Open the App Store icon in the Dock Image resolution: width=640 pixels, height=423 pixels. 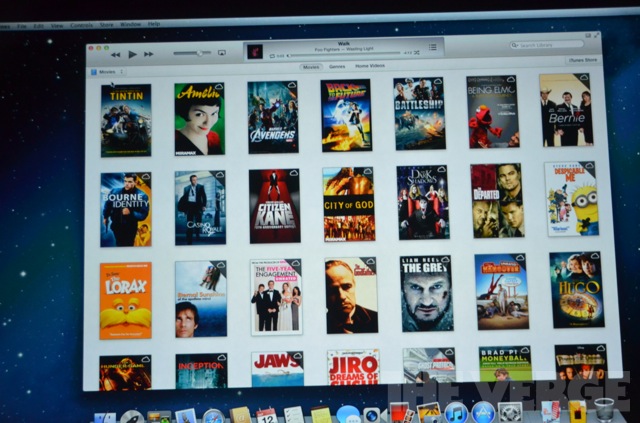(x=483, y=412)
